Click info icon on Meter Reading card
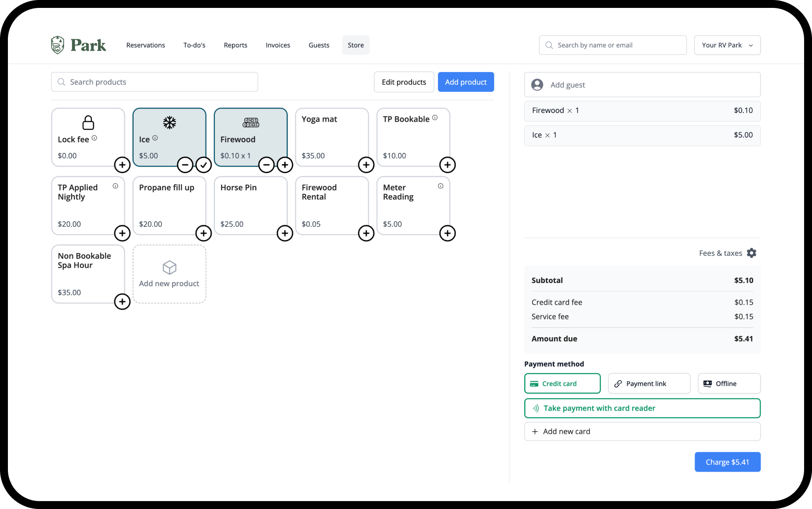 (x=440, y=186)
